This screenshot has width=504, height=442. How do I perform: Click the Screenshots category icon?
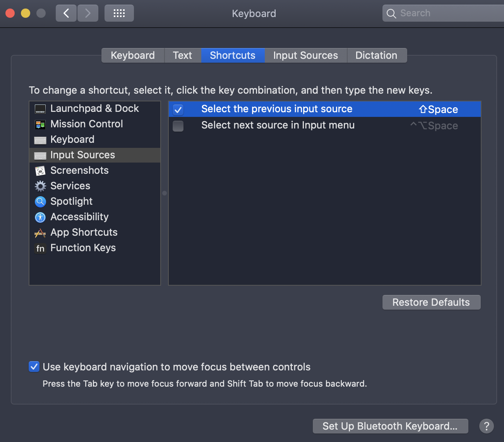point(40,171)
